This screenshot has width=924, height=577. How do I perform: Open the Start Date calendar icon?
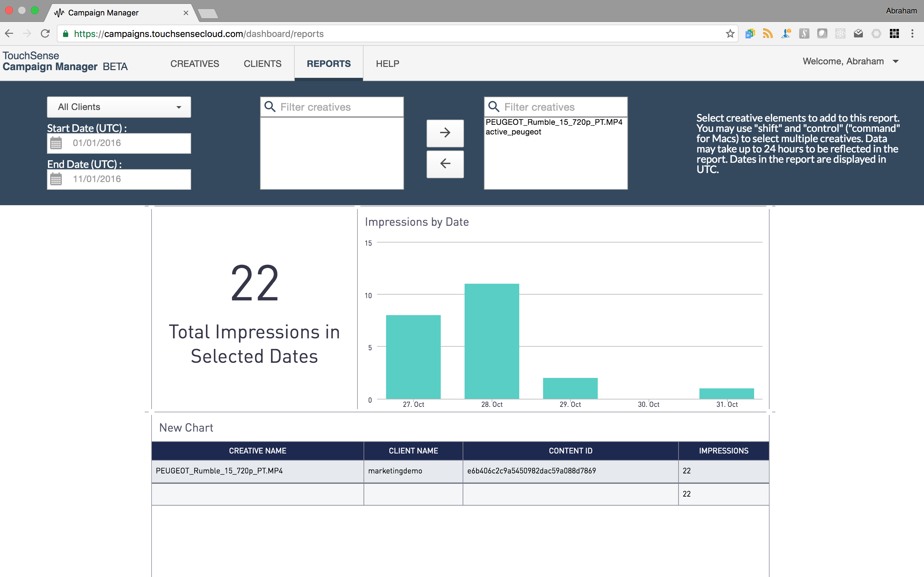pyautogui.click(x=56, y=143)
